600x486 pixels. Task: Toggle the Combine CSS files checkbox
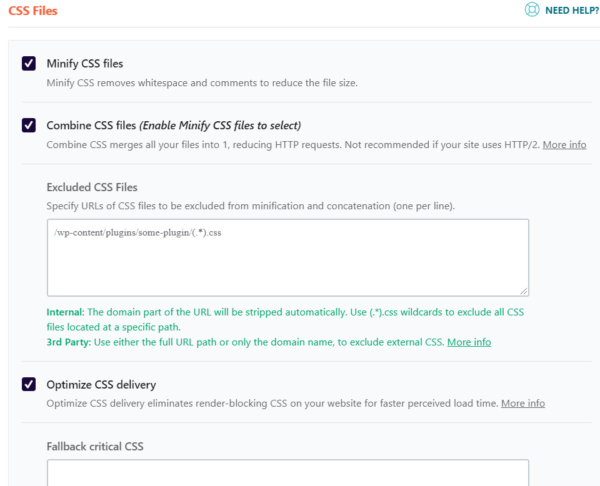point(29,125)
